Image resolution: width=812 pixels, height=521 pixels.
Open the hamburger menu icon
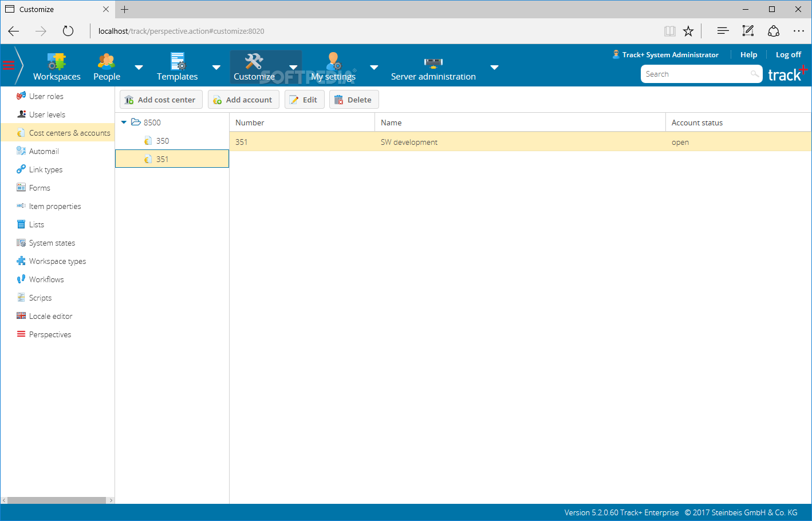coord(9,65)
